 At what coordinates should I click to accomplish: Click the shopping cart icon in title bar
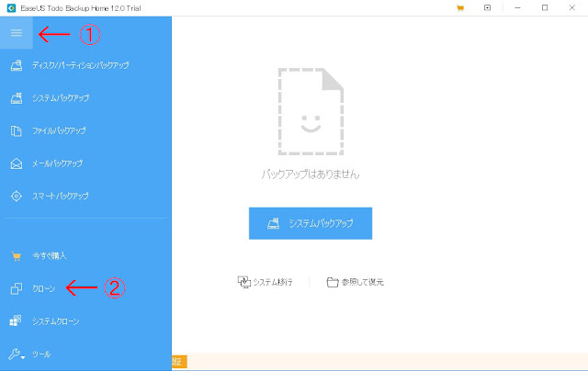(460, 8)
